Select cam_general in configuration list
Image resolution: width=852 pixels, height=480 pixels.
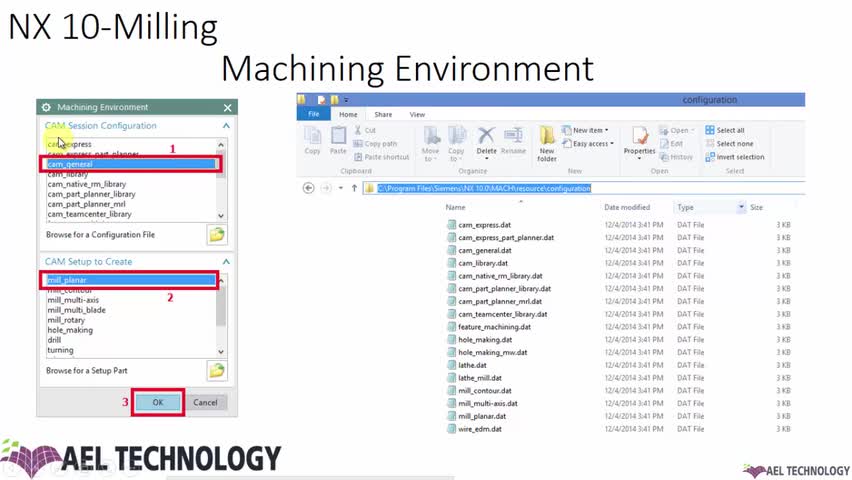click(x=131, y=164)
